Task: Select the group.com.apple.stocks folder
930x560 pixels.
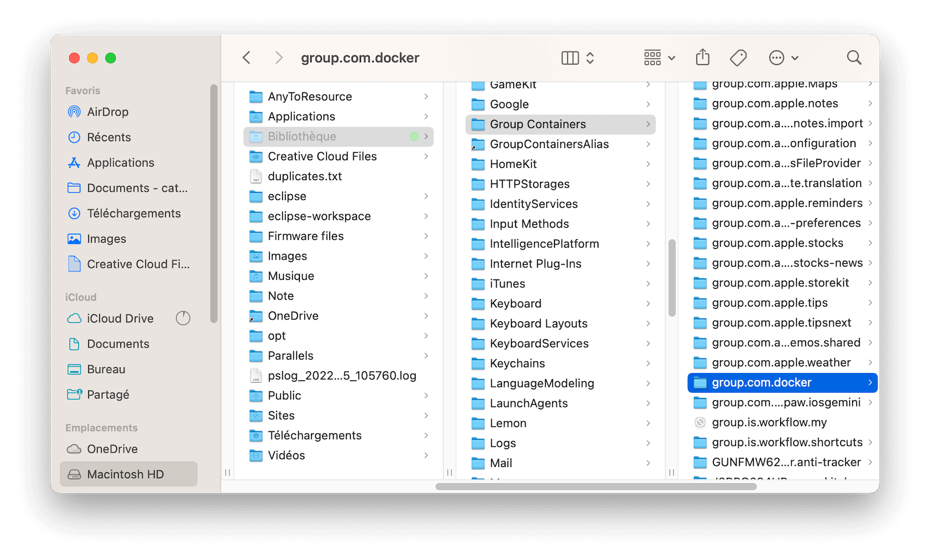Action: tap(782, 243)
